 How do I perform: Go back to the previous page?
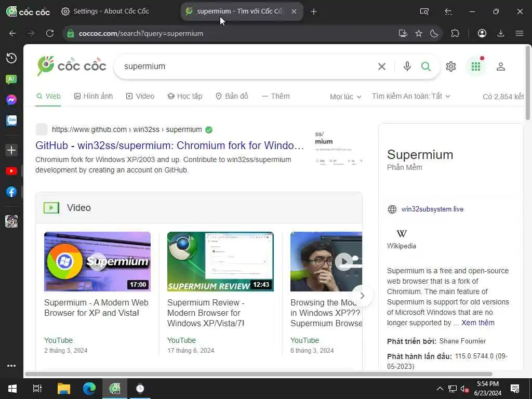(x=12, y=33)
